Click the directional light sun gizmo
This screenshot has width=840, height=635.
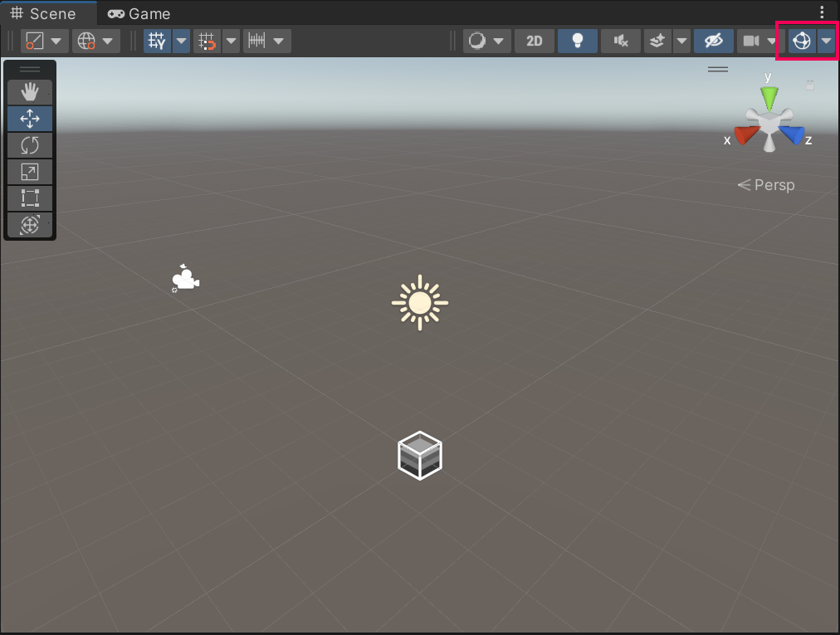(x=420, y=303)
